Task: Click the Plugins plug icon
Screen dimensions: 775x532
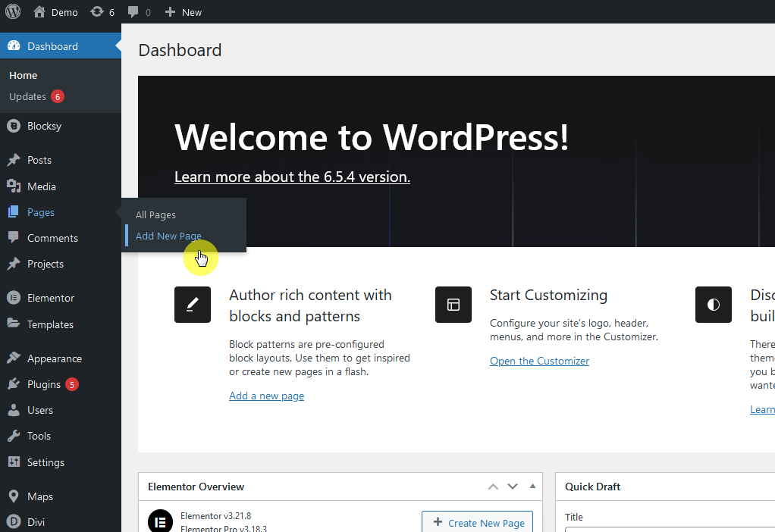Action: pos(14,384)
